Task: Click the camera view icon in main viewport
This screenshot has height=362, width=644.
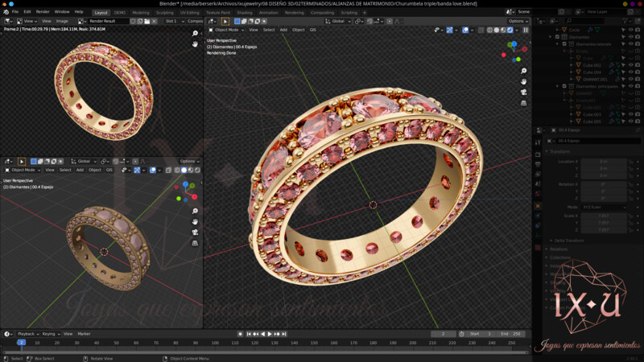Action: [524, 92]
